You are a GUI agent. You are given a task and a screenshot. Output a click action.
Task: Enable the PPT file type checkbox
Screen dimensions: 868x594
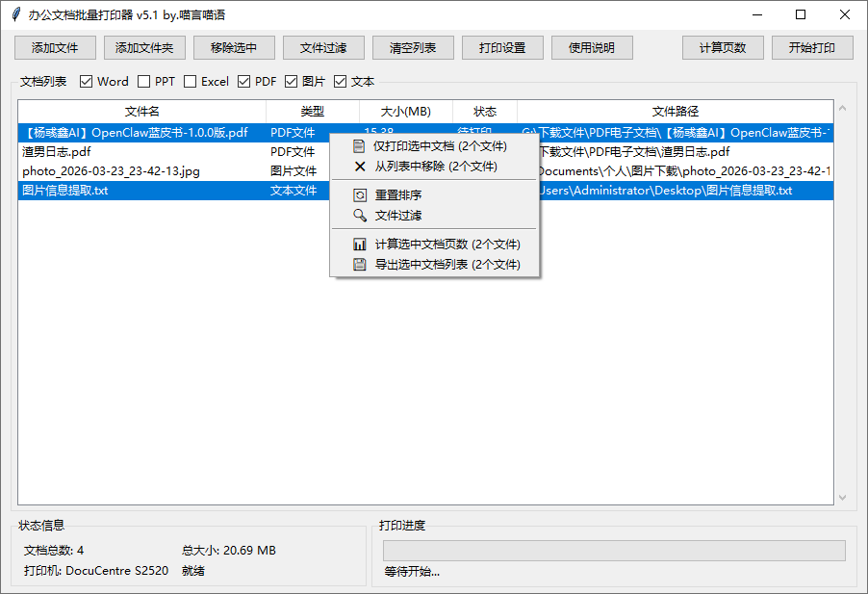pyautogui.click(x=144, y=82)
